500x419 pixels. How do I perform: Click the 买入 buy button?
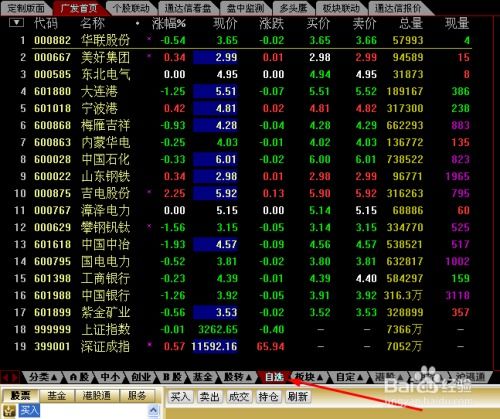tap(180, 396)
